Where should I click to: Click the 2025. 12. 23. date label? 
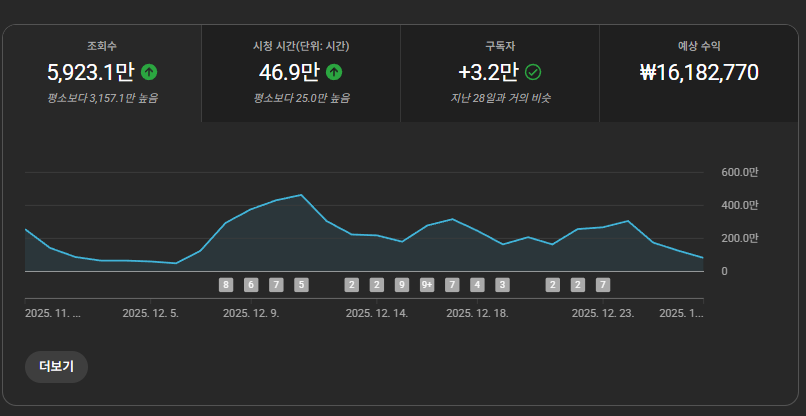click(603, 313)
